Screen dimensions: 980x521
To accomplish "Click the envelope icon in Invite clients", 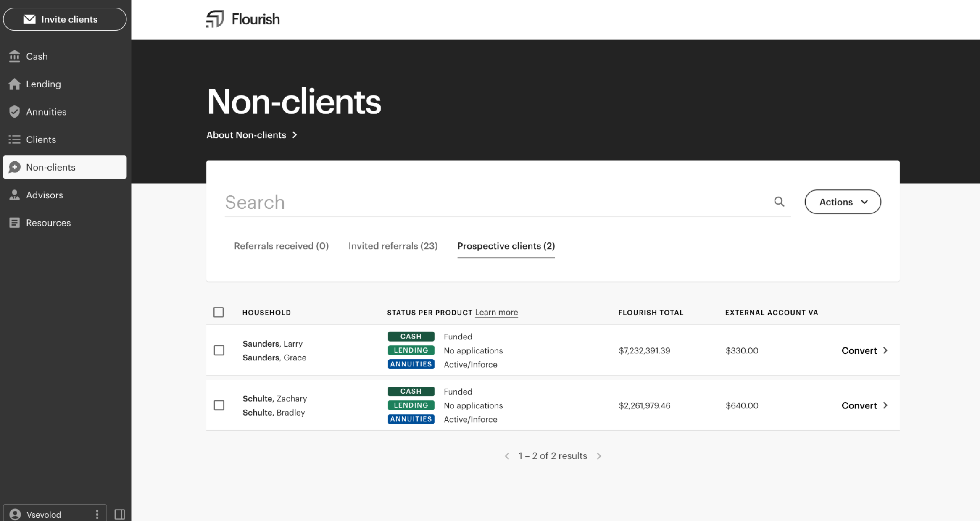I will pyautogui.click(x=29, y=19).
